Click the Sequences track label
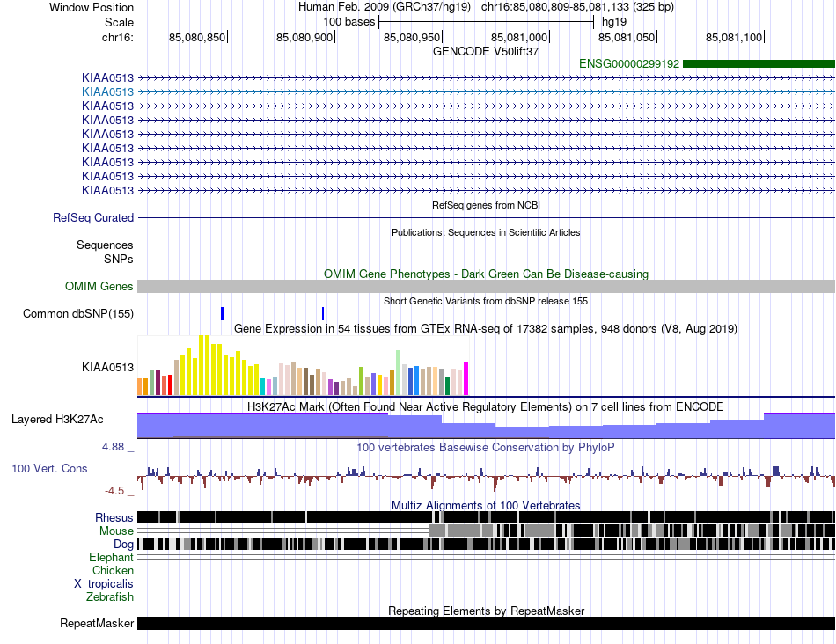 tap(105, 245)
